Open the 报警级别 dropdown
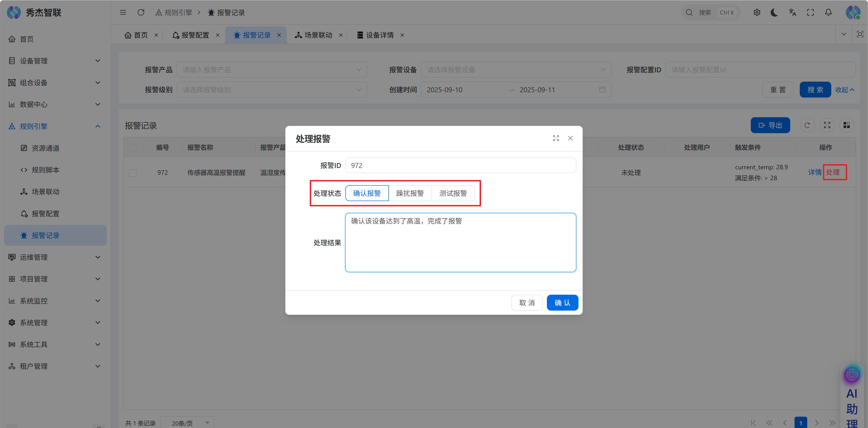The image size is (868, 428). pos(272,90)
